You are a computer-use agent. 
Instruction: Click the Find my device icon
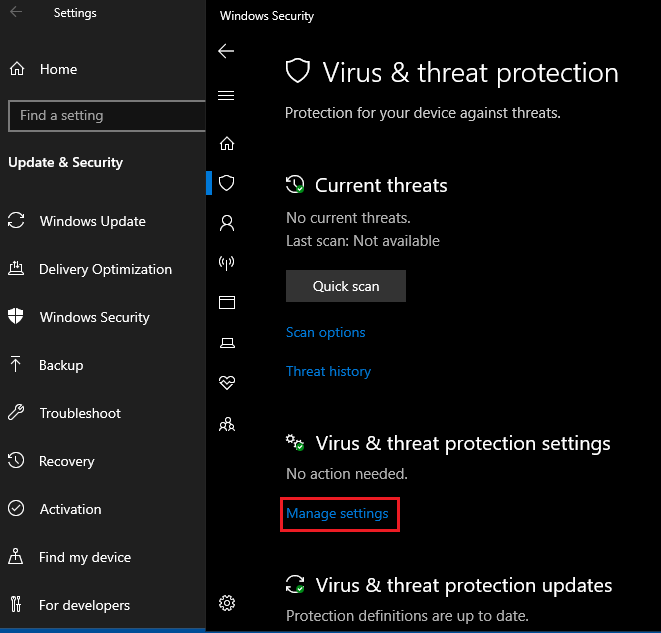coord(16,556)
